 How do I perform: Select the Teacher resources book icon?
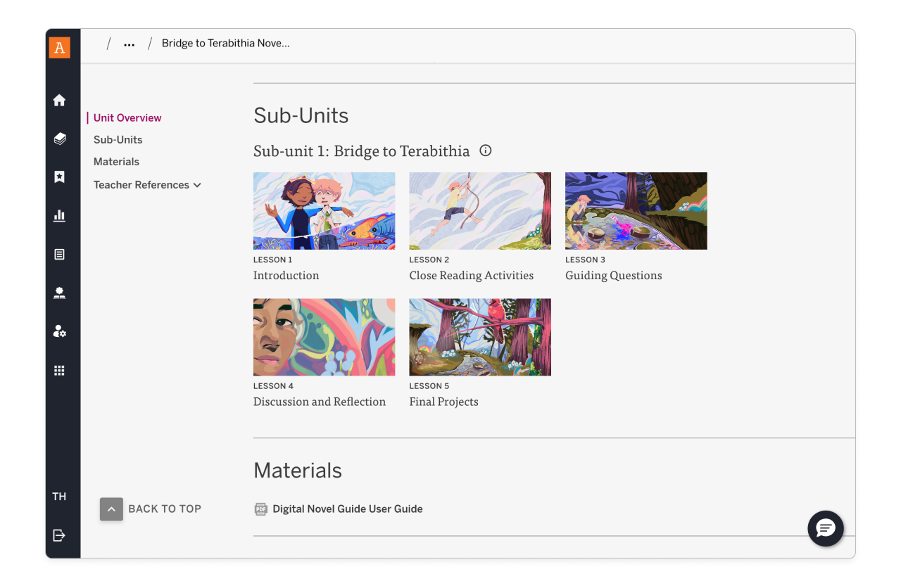60,293
